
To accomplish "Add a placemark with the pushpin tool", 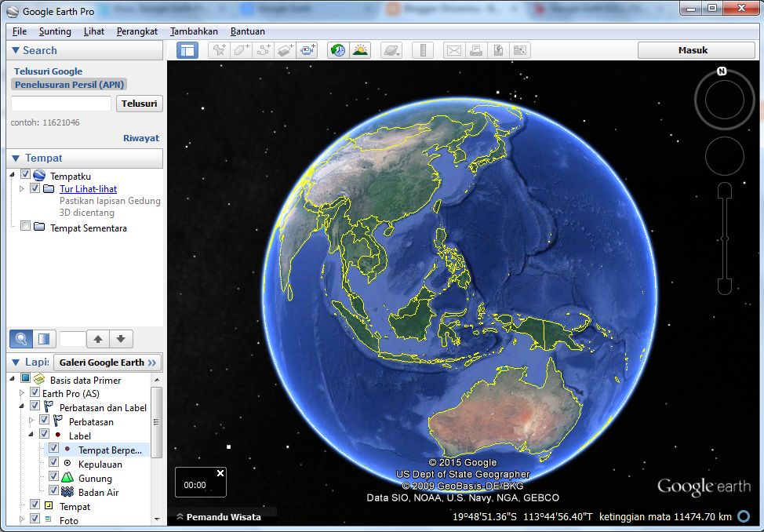I will (220, 50).
